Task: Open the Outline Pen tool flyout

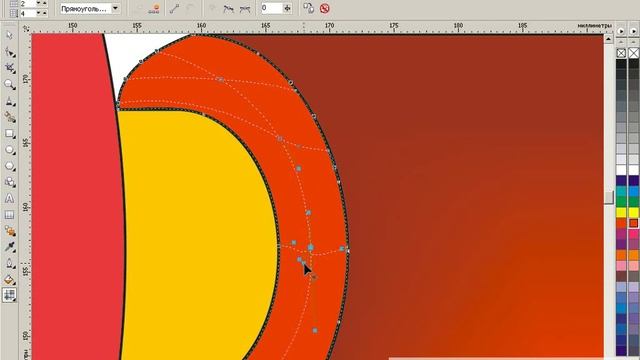Action: pos(9,263)
